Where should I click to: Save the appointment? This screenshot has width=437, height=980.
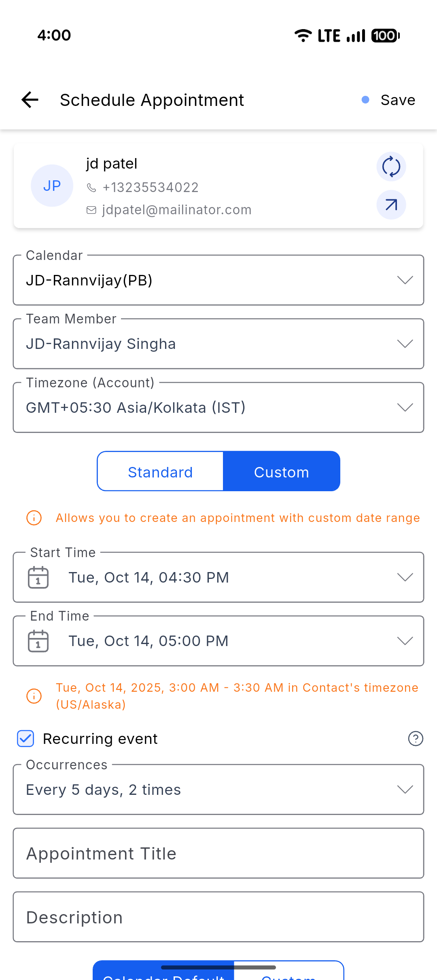click(x=397, y=100)
